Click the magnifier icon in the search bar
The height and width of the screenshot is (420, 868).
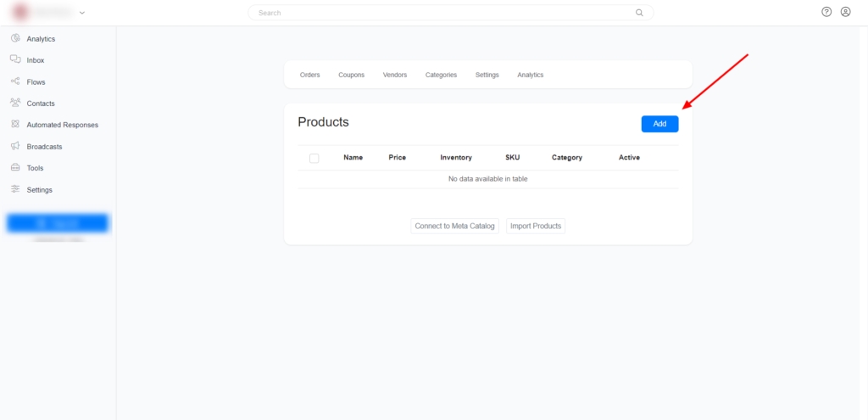pyautogui.click(x=639, y=13)
